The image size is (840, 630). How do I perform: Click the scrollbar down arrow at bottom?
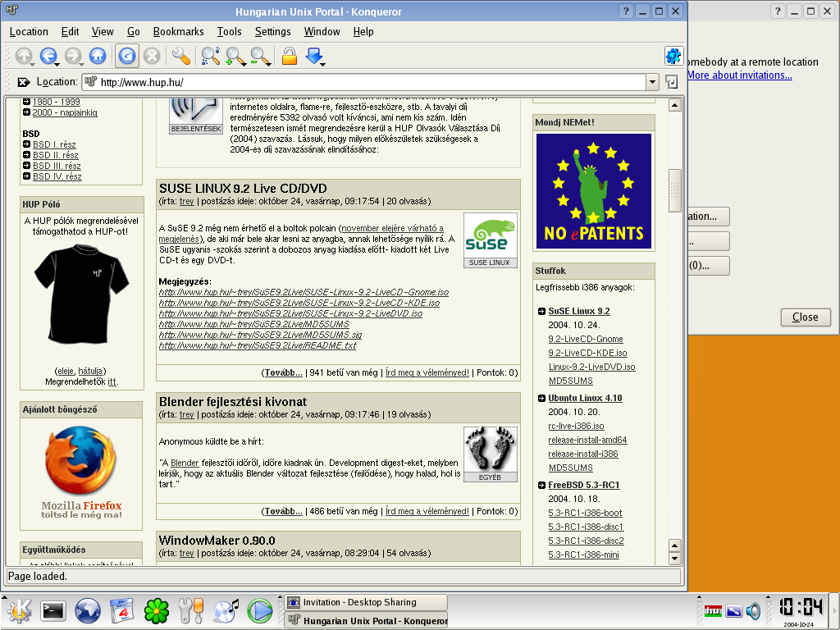(x=674, y=558)
